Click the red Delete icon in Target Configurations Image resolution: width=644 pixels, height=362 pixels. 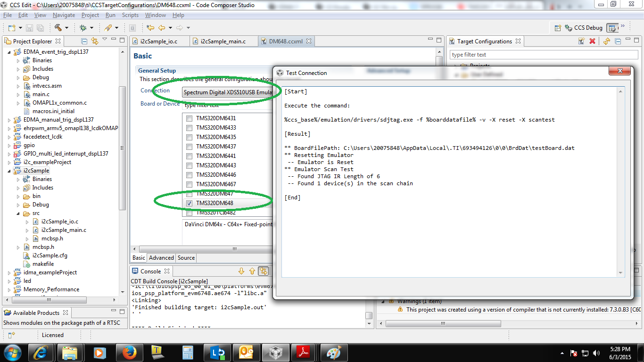coord(592,41)
